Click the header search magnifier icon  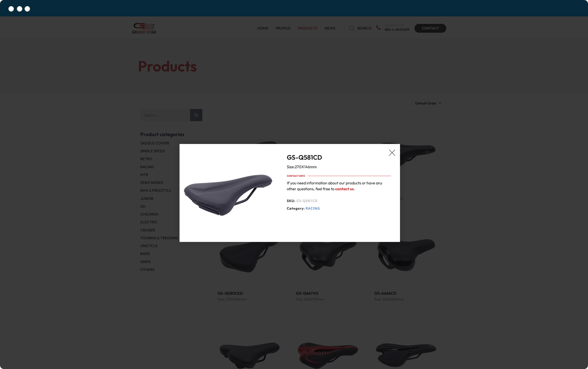click(x=351, y=28)
